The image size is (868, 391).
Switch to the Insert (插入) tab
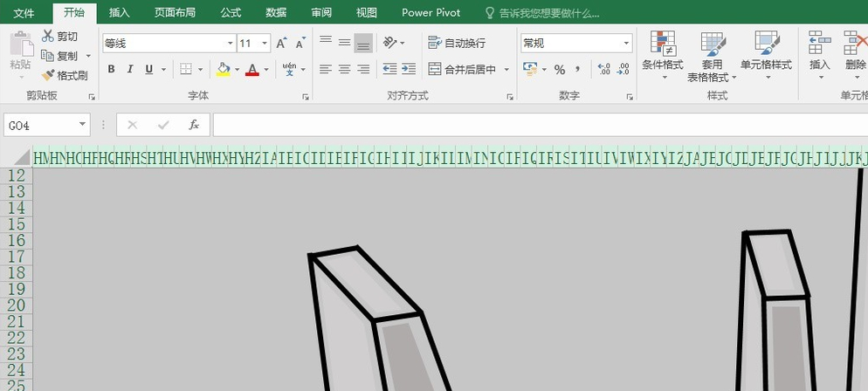point(119,12)
